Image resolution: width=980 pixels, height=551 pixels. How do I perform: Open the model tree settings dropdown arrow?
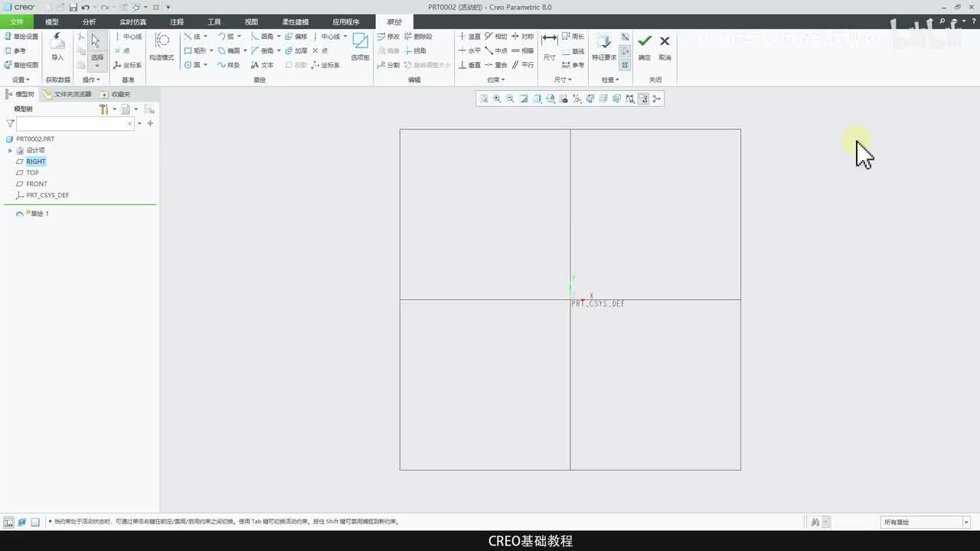pos(114,109)
